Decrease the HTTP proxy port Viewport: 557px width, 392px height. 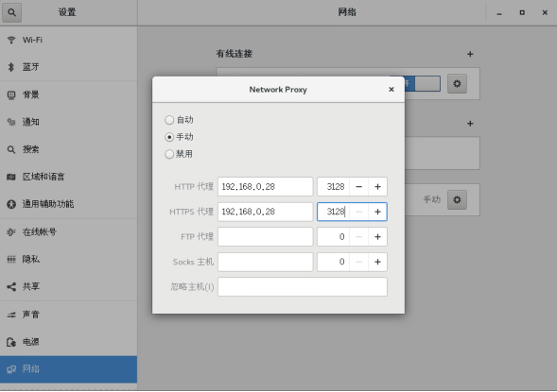click(358, 187)
